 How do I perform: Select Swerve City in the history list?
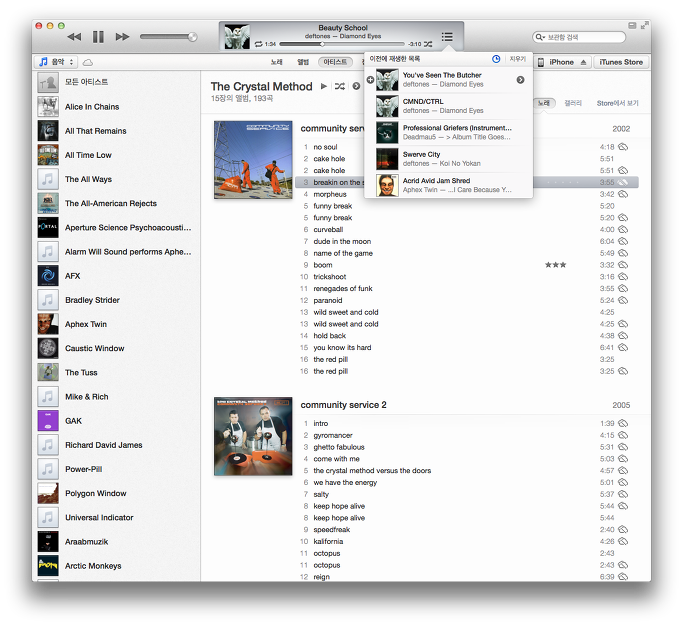449,159
